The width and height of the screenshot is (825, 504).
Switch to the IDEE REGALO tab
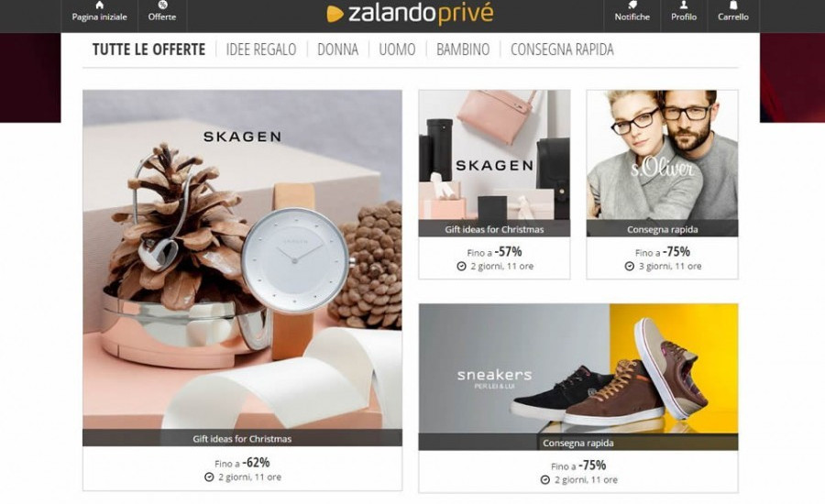pos(261,49)
